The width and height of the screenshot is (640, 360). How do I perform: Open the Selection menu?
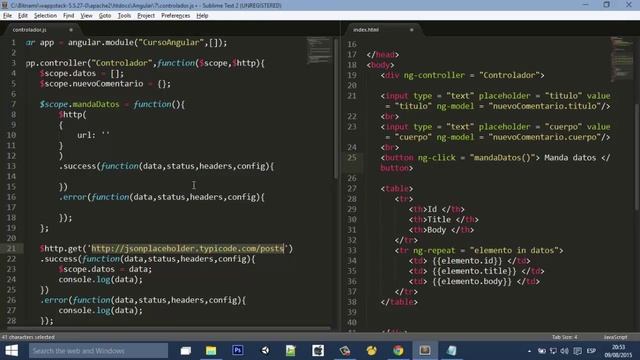45,16
